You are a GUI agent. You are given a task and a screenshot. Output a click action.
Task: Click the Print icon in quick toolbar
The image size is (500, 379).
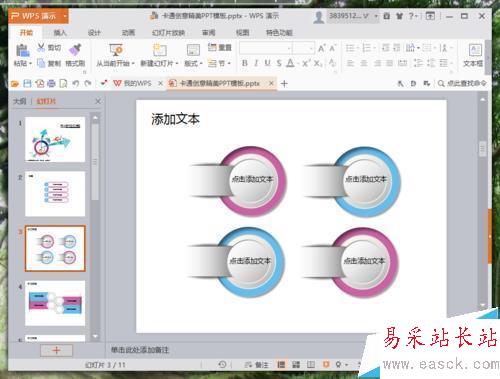[51, 83]
